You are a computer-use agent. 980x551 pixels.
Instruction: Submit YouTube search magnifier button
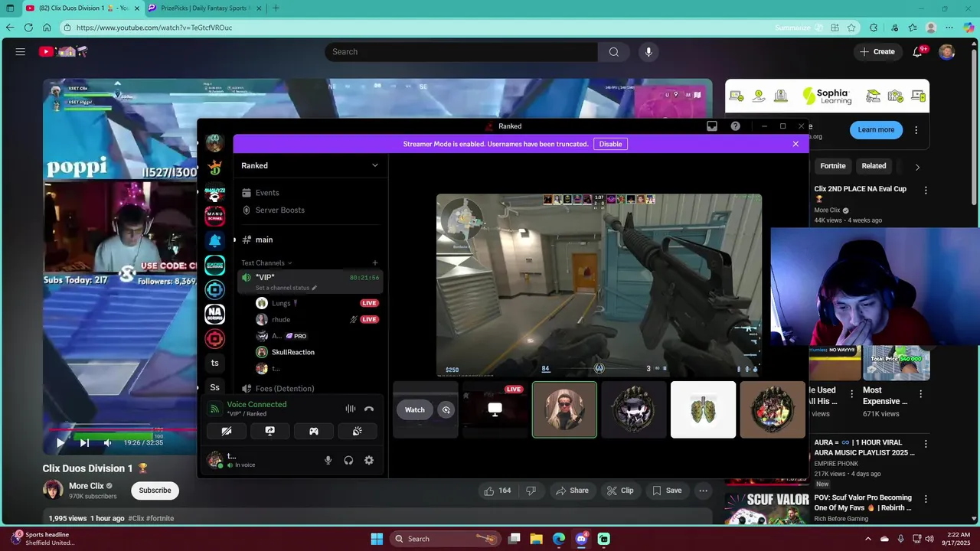click(614, 52)
